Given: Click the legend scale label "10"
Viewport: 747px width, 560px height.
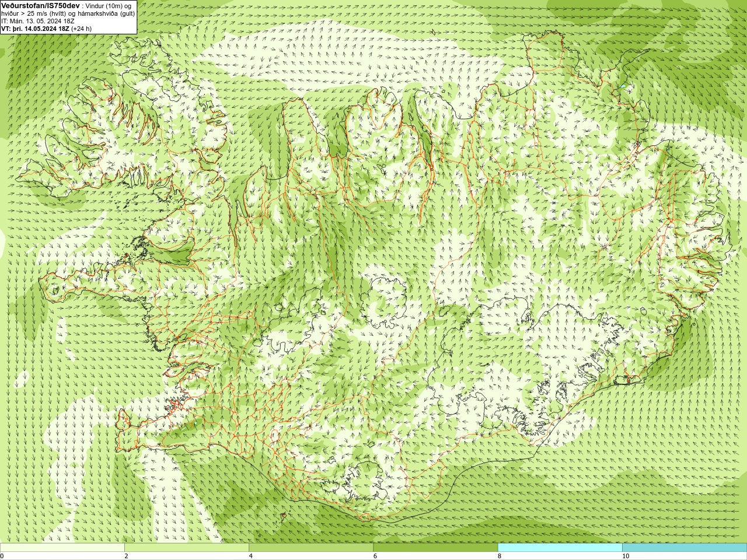Looking at the screenshot, I should coord(626,556).
